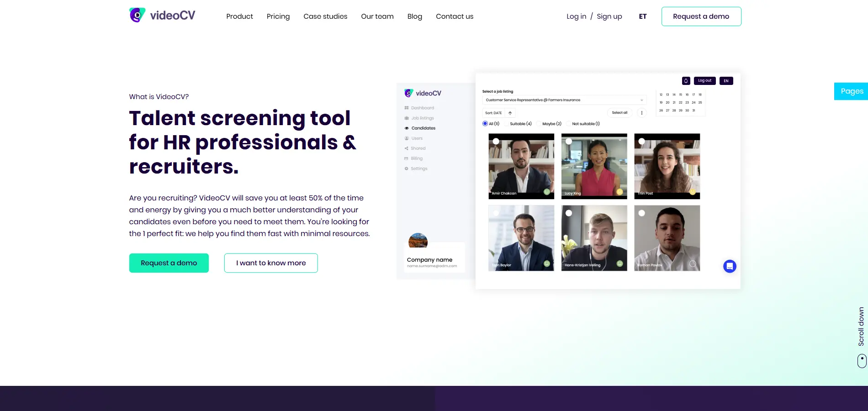Open the Pricing menu item
This screenshot has height=411, width=868.
pos(278,16)
